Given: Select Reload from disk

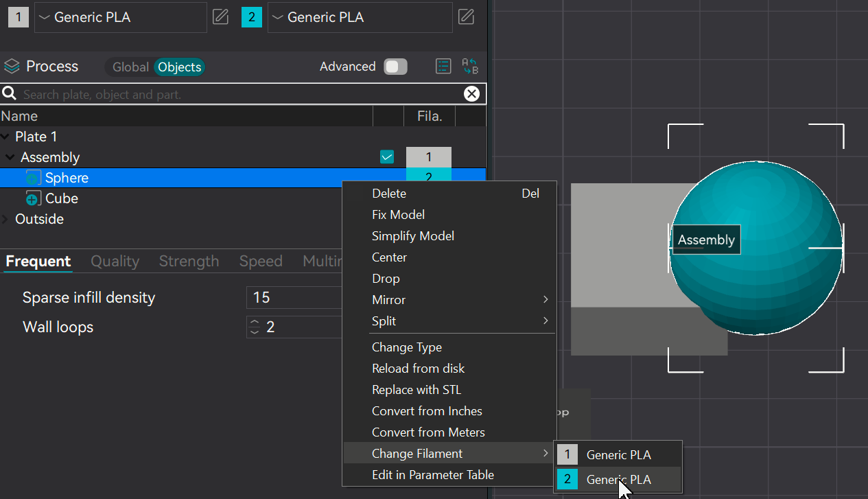Looking at the screenshot, I should [x=449, y=369].
